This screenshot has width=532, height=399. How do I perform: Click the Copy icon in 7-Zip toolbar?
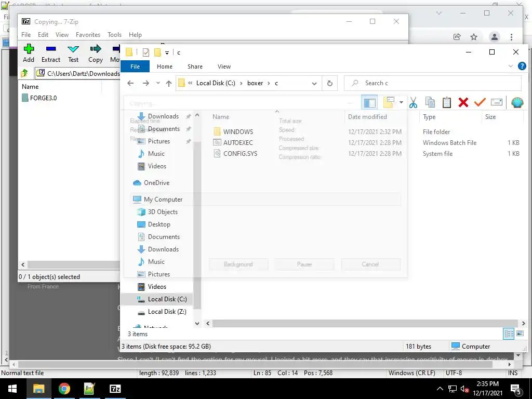point(96,49)
